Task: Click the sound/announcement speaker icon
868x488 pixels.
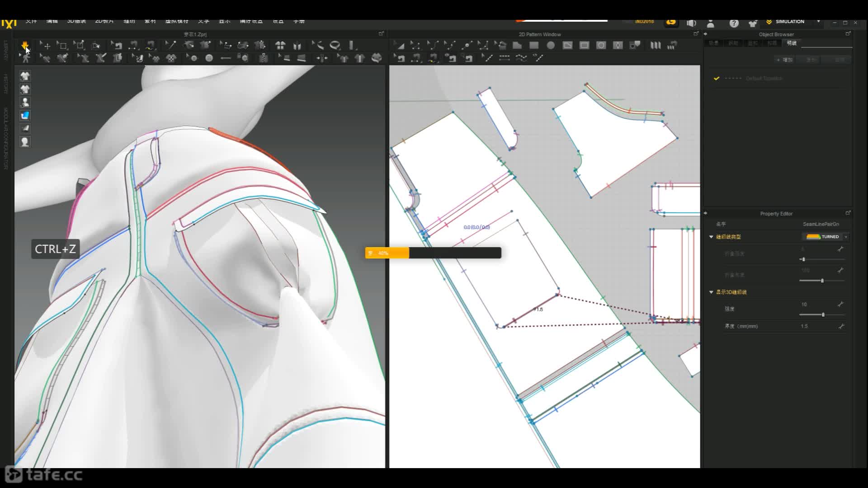Action: click(x=691, y=23)
